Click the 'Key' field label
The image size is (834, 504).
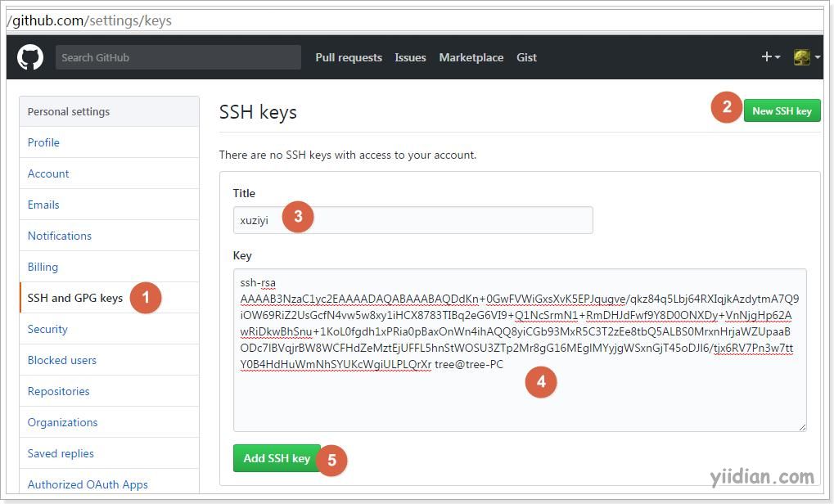click(x=242, y=255)
